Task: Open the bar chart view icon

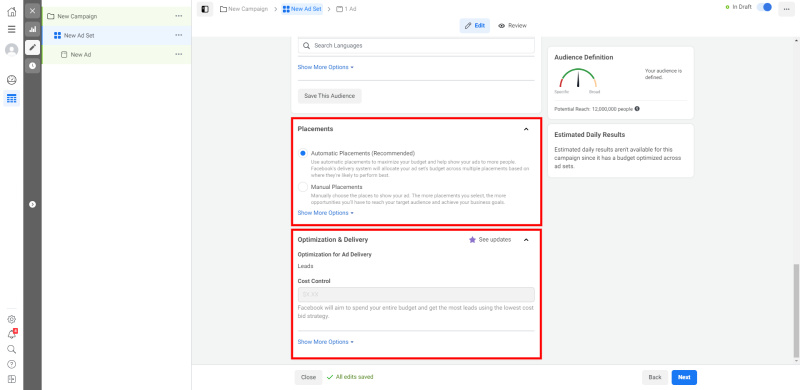Action: click(x=33, y=29)
